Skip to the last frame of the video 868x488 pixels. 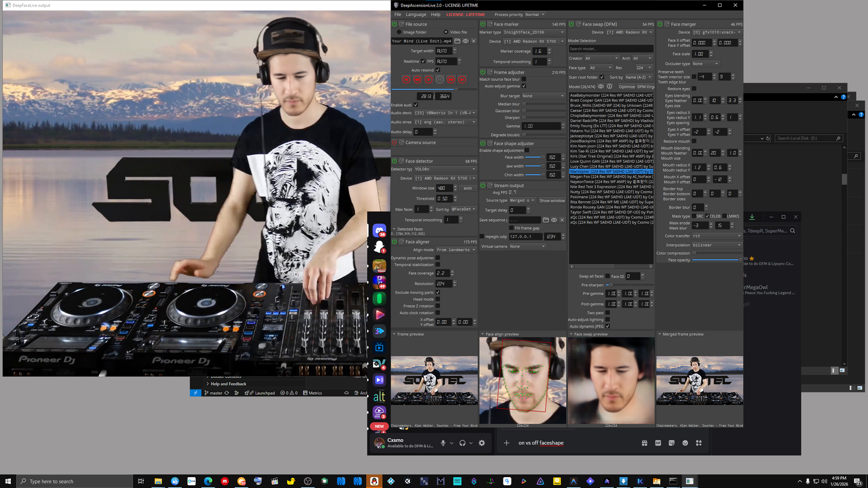tap(462, 79)
